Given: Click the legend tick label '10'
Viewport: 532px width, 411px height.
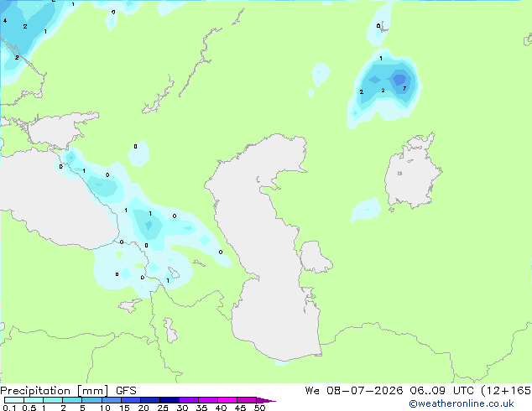Looking at the screenshot, I should click(x=105, y=408).
